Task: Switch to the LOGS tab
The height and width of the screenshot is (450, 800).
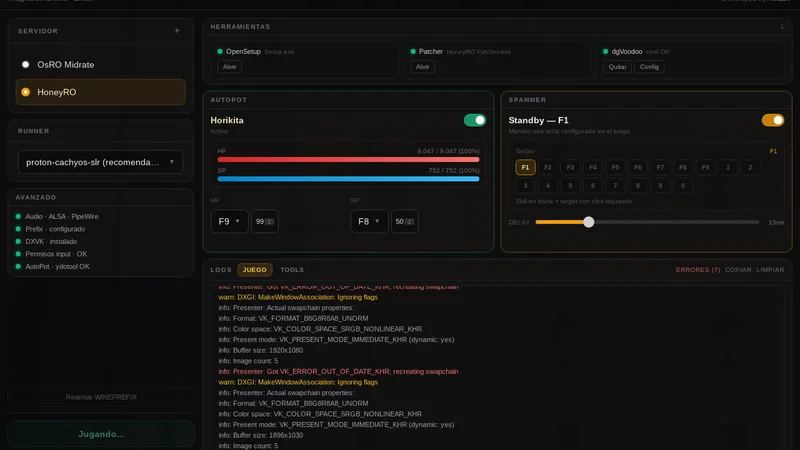Action: click(x=221, y=269)
